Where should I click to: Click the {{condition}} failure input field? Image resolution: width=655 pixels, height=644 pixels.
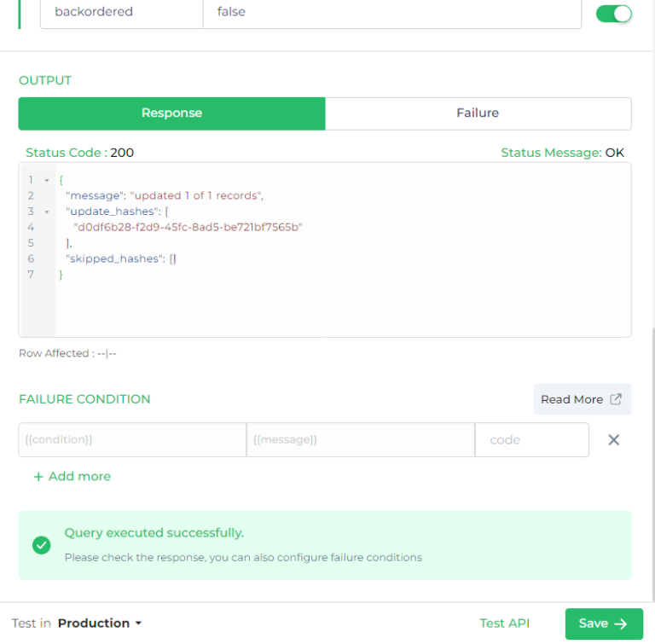coord(132,439)
